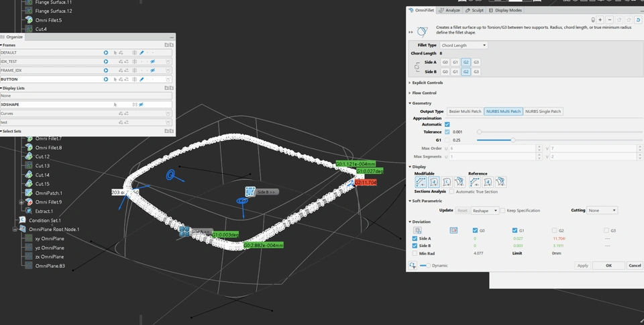Enable the G2 deviation checkbox

(555, 230)
